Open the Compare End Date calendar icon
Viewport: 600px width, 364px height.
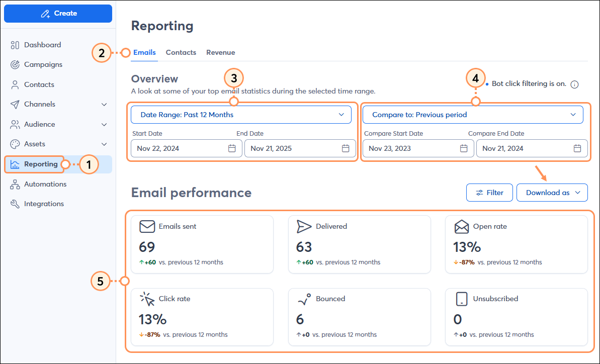pos(577,148)
